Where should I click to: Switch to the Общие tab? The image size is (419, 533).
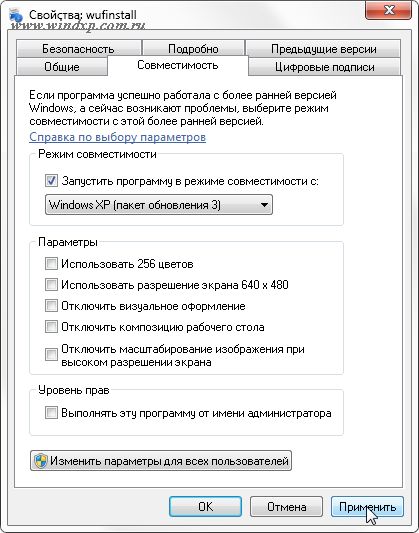[62, 67]
